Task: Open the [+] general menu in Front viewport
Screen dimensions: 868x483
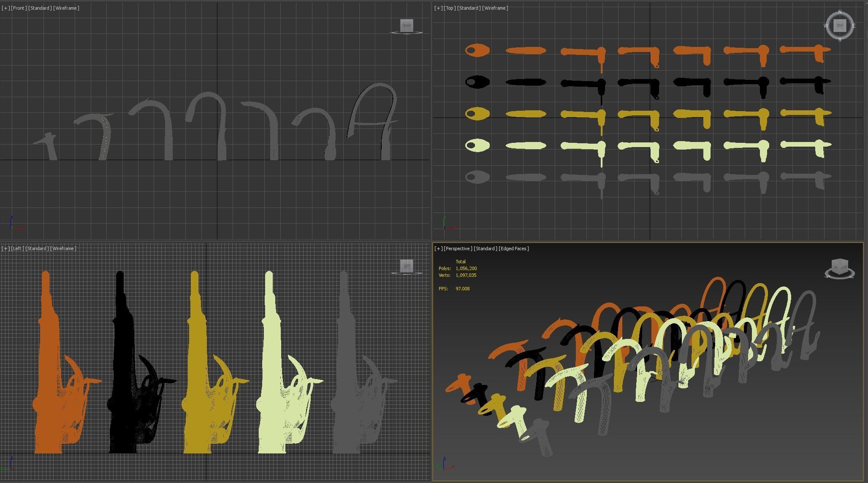Action: tap(5, 8)
